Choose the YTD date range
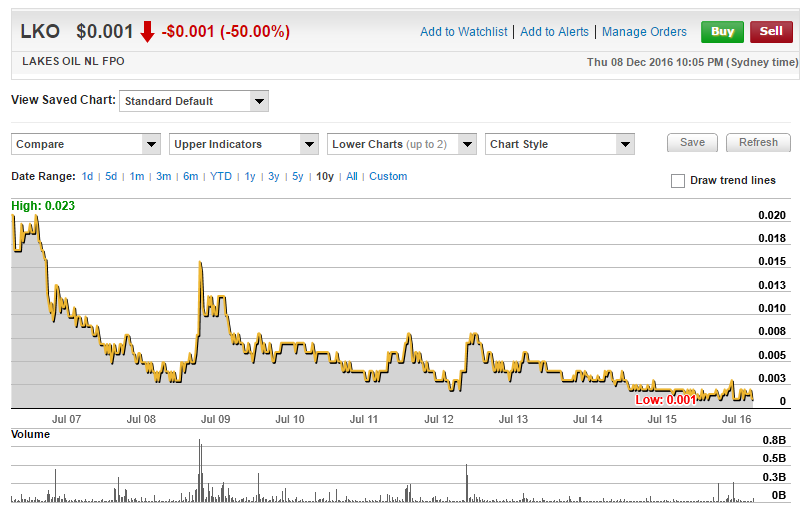810x507 pixels. (x=221, y=177)
